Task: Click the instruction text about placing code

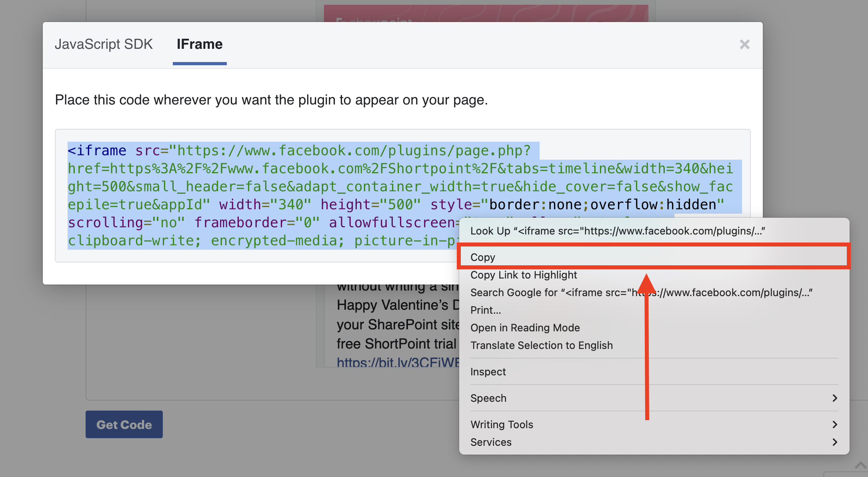Action: [x=271, y=100]
